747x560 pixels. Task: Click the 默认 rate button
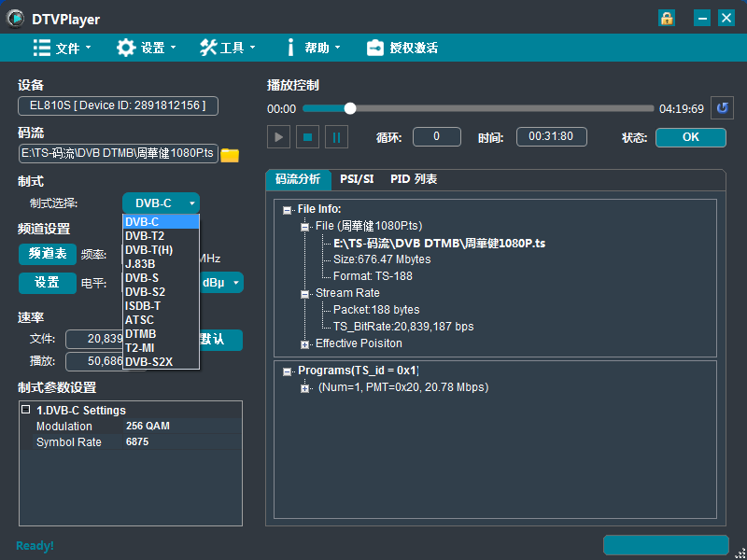point(221,340)
